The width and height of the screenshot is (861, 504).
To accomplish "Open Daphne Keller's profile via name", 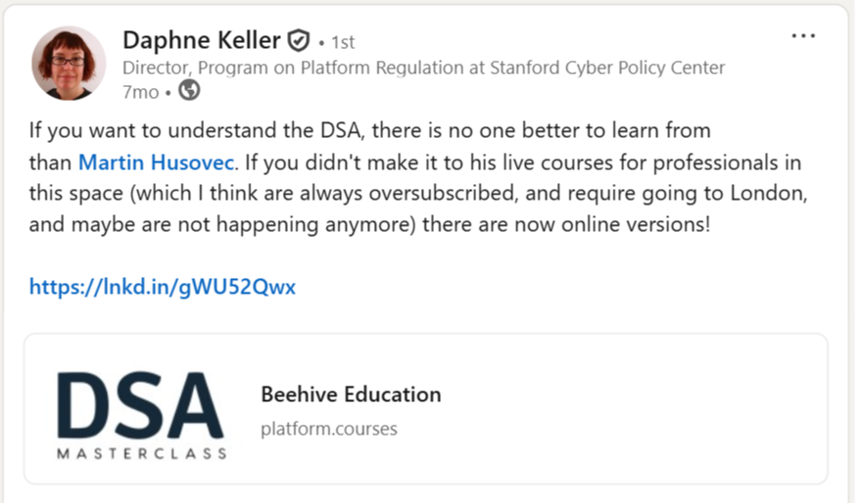I will coord(201,40).
